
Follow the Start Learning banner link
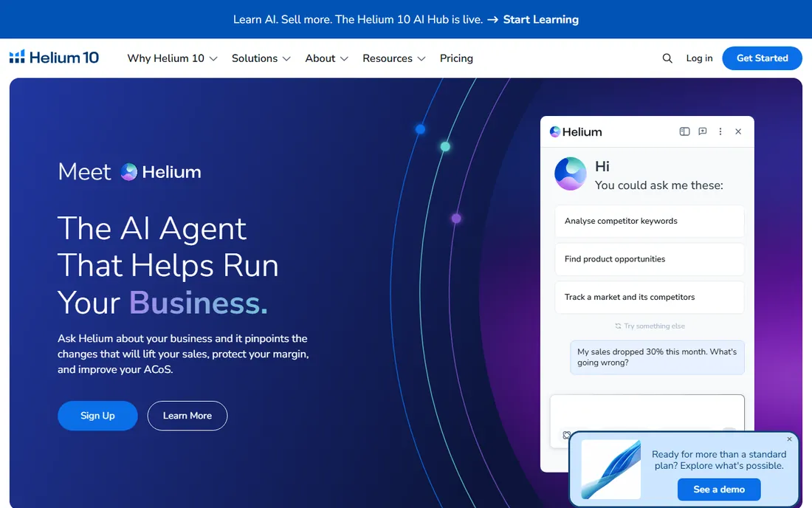[540, 20]
